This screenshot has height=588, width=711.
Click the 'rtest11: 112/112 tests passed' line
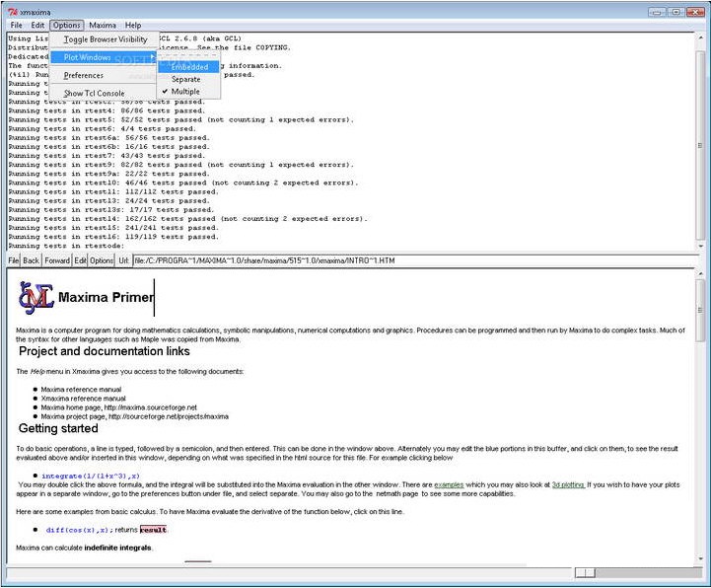113,192
